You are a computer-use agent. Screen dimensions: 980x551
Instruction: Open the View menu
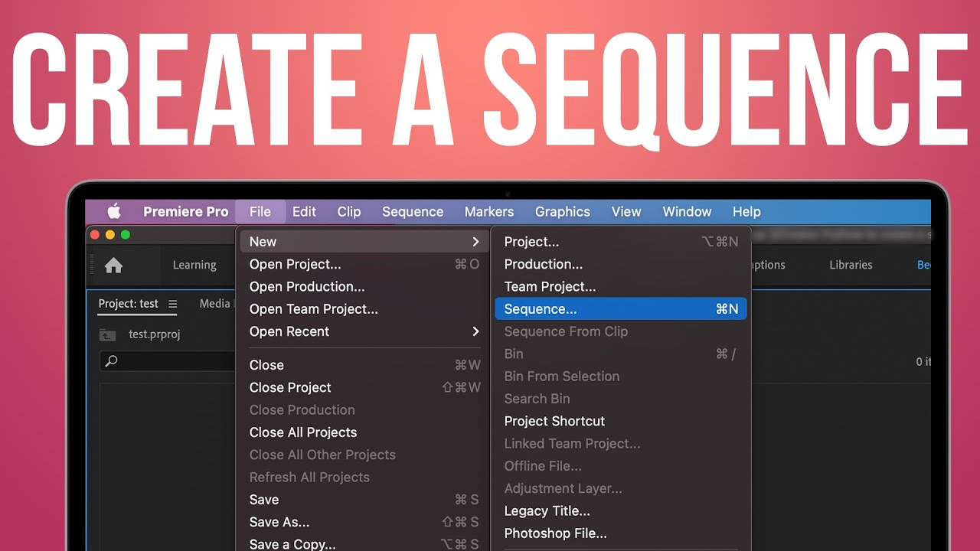pos(626,212)
